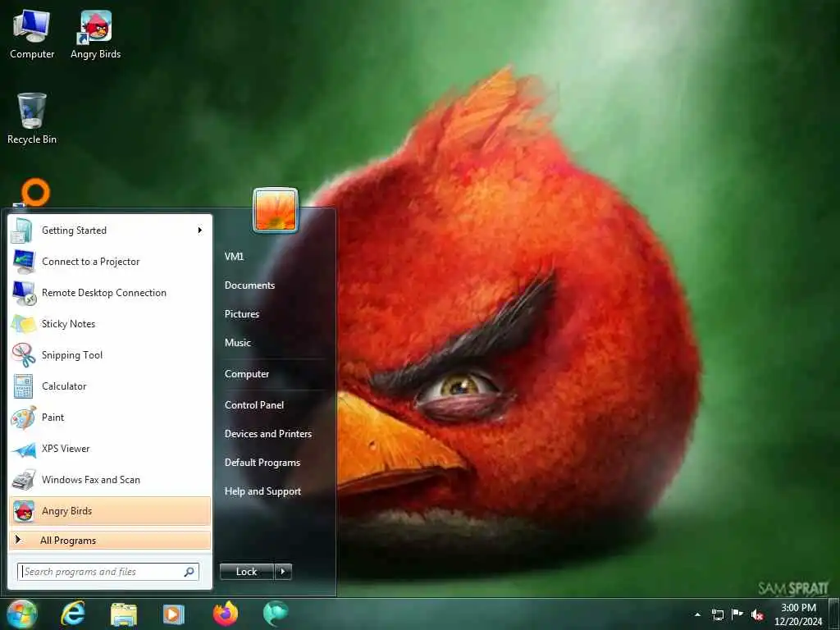Viewport: 840px width, 630px height.
Task: Open Action Center flag tray icon
Action: [x=737, y=614]
